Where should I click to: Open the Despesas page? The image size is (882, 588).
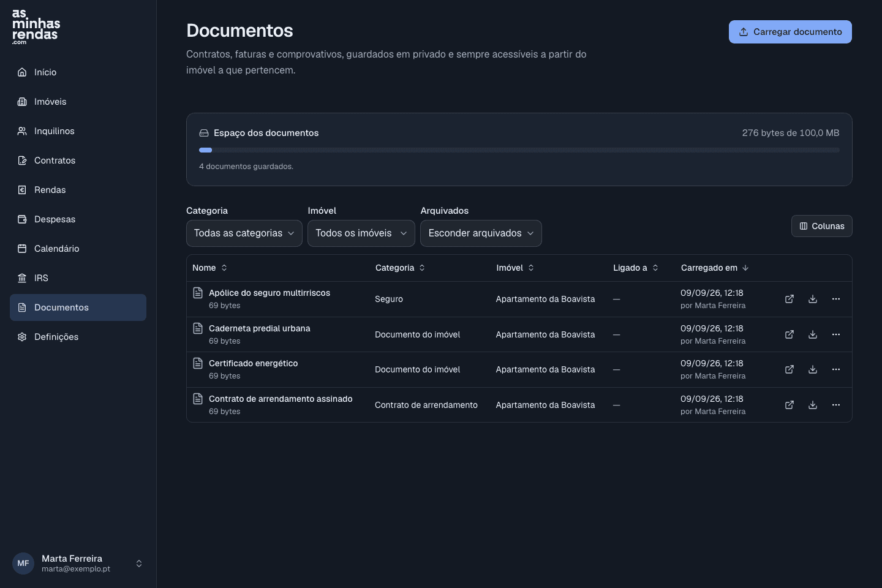tap(78, 219)
